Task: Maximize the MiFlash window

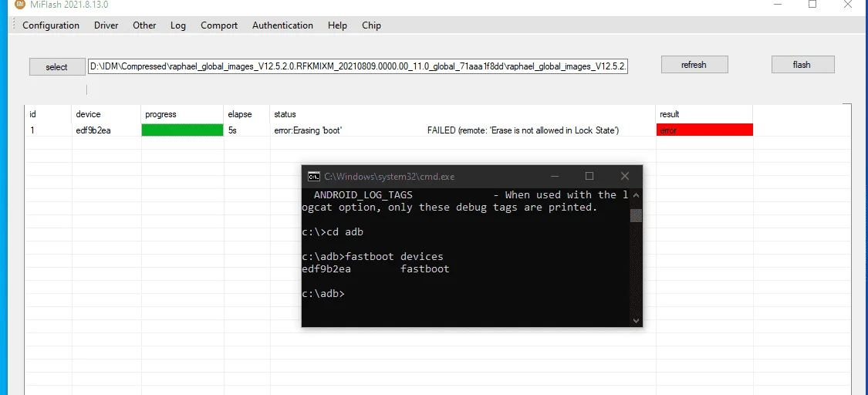Action: click(x=812, y=5)
